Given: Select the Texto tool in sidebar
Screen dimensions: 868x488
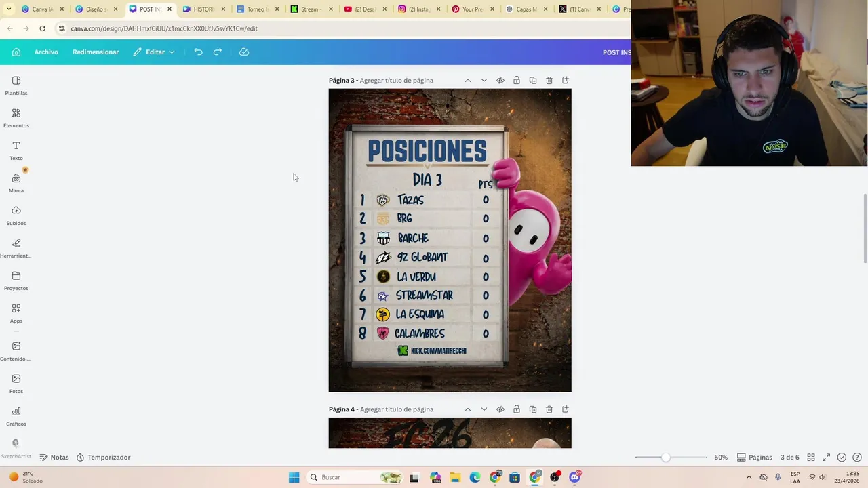Looking at the screenshot, I should tap(16, 150).
